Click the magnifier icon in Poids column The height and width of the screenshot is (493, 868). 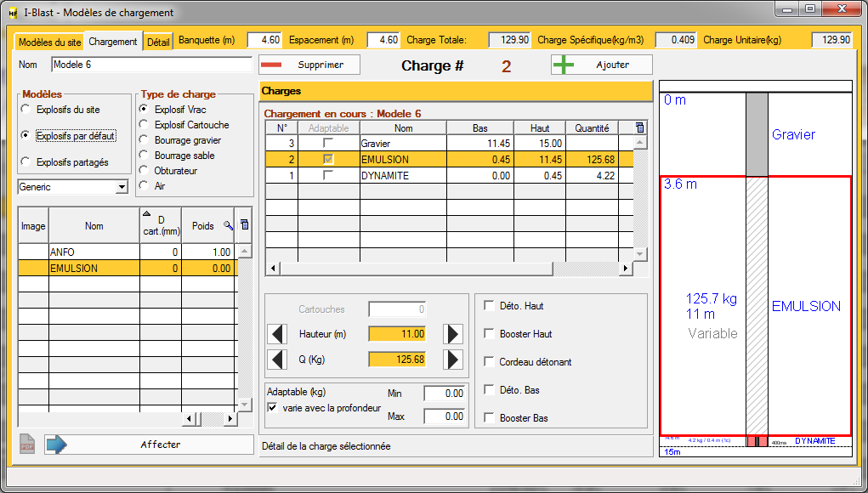(x=228, y=225)
